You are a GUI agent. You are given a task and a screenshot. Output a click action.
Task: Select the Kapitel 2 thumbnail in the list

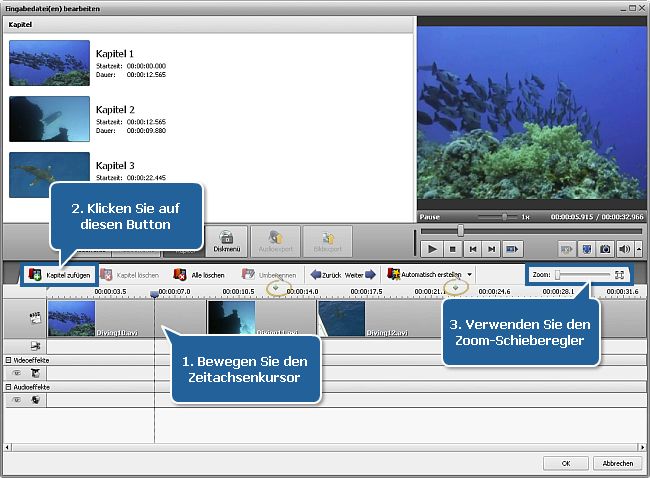click(x=49, y=118)
